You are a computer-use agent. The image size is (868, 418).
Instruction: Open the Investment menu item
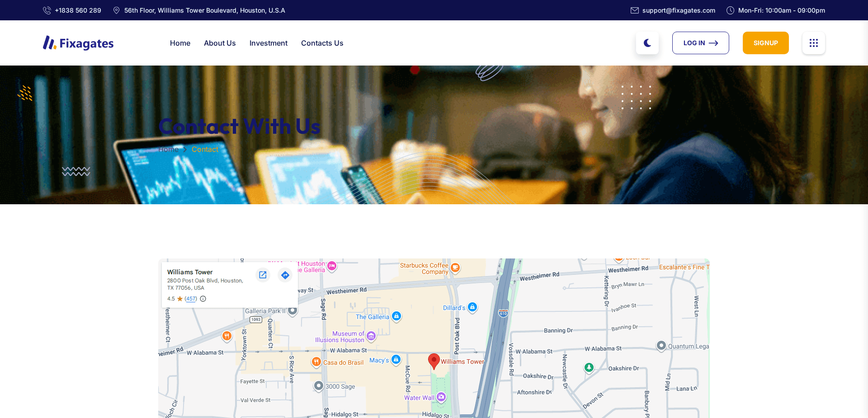[x=268, y=43]
